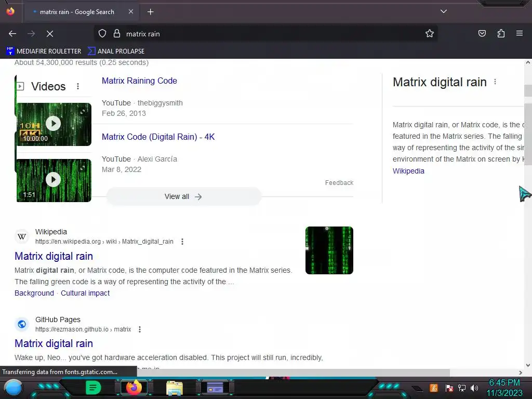
Task: Open the Firefox hamburger menu
Action: click(519, 33)
